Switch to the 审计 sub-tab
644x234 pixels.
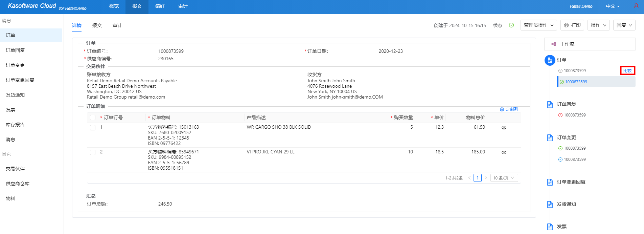coord(117,25)
